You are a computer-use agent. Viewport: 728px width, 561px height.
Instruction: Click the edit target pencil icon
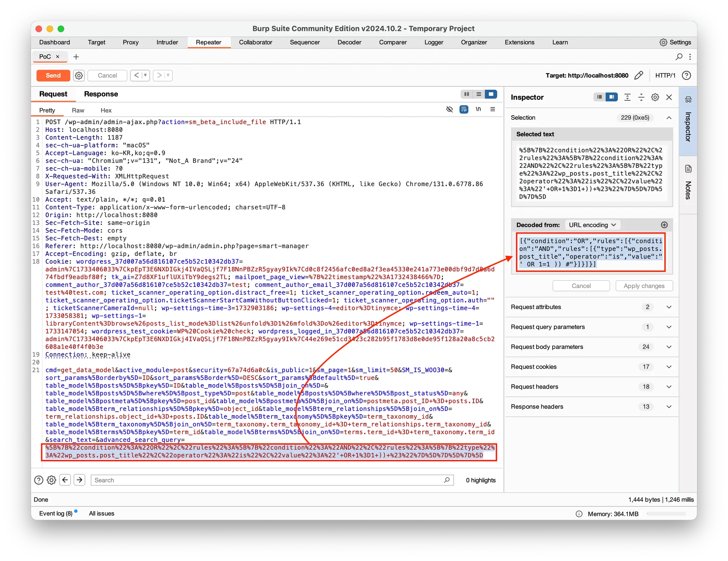click(638, 75)
